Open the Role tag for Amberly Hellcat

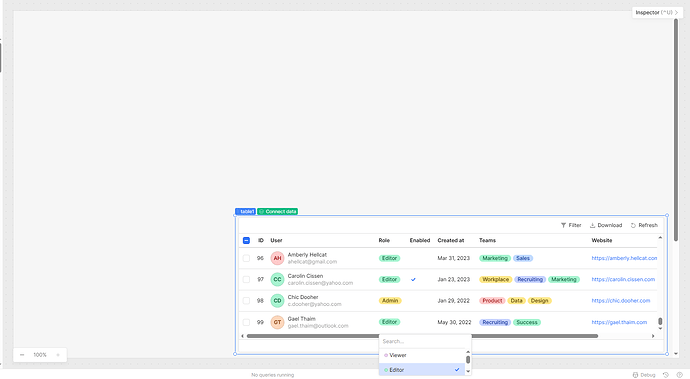click(389, 258)
